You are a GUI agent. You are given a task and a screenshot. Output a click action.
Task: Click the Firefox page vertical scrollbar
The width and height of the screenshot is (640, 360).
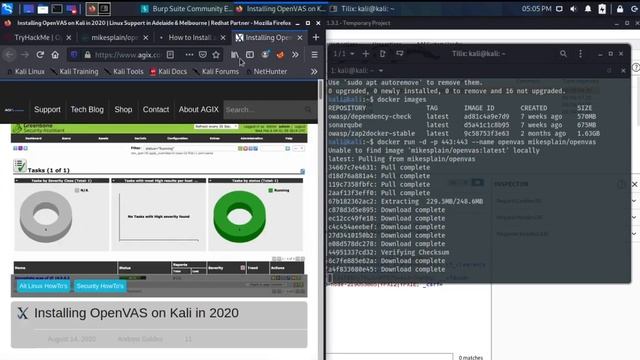(x=320, y=90)
